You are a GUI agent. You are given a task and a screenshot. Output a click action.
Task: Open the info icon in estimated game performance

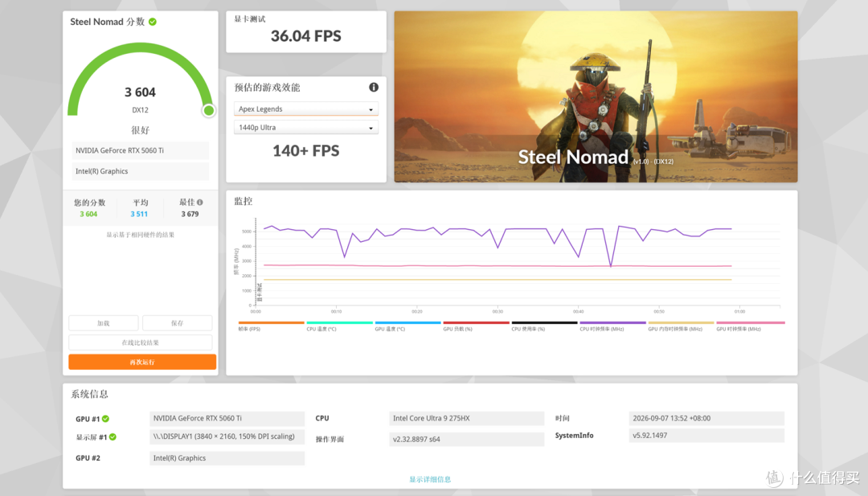click(x=374, y=87)
